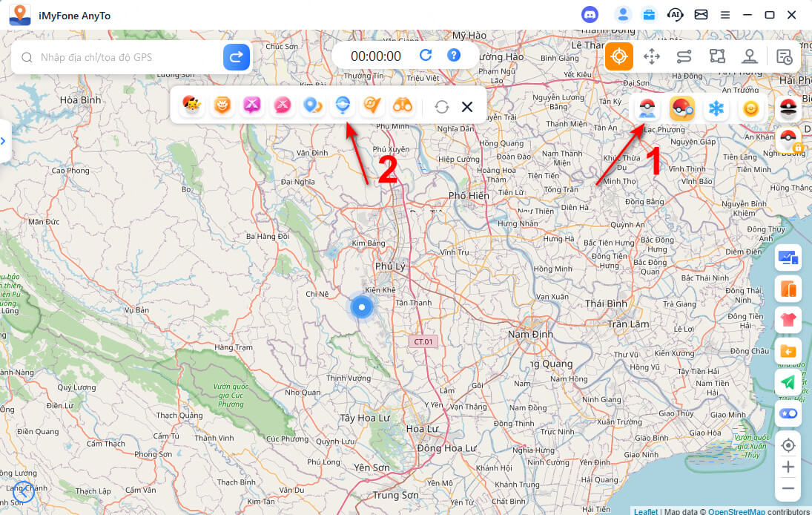
Task: Toggle the blue star switch in sidebar
Action: [788, 413]
